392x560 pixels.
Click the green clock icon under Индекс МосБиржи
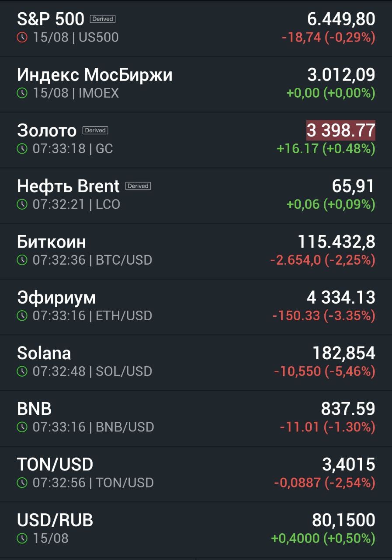(22, 93)
